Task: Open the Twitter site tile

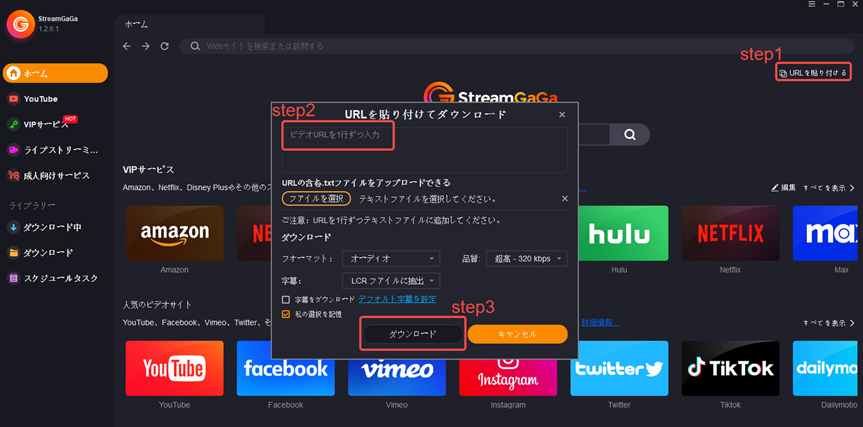Action: pyautogui.click(x=619, y=368)
